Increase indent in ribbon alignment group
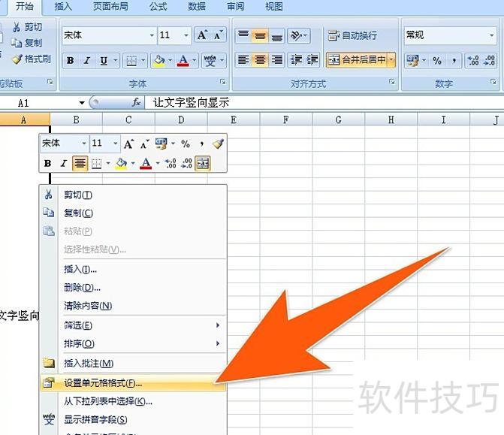This screenshot has height=435, width=504. [312, 60]
